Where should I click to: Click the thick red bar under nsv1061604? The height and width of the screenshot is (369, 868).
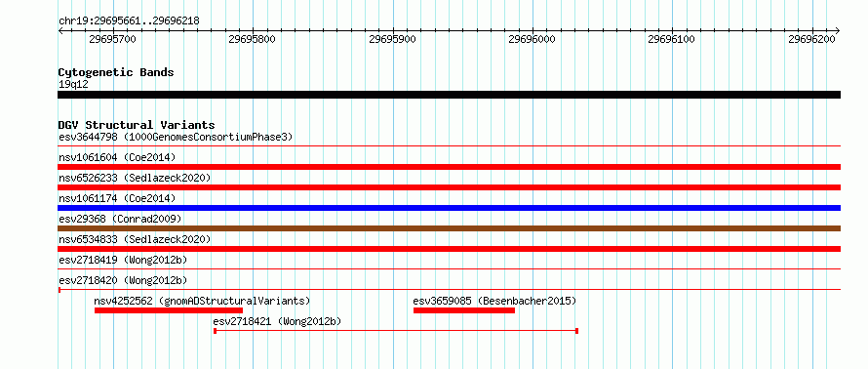click(x=449, y=167)
